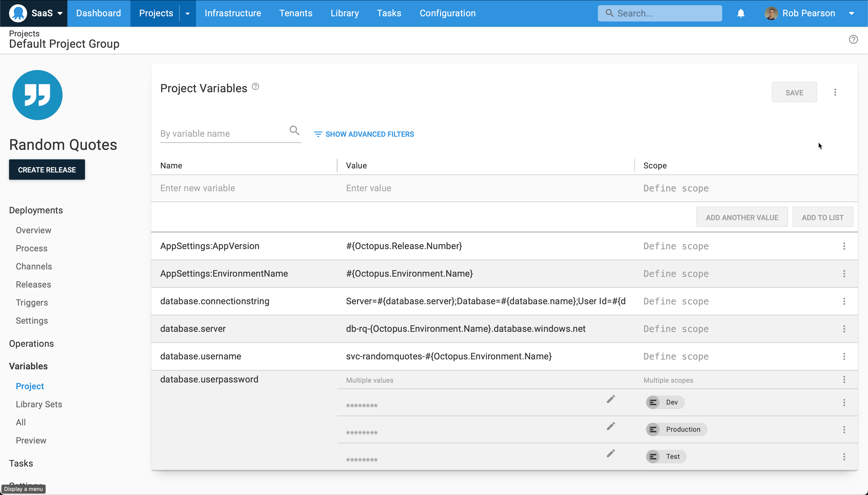Open overflow menu on Test scope row
Screen dimensions: 868x495
(844, 457)
